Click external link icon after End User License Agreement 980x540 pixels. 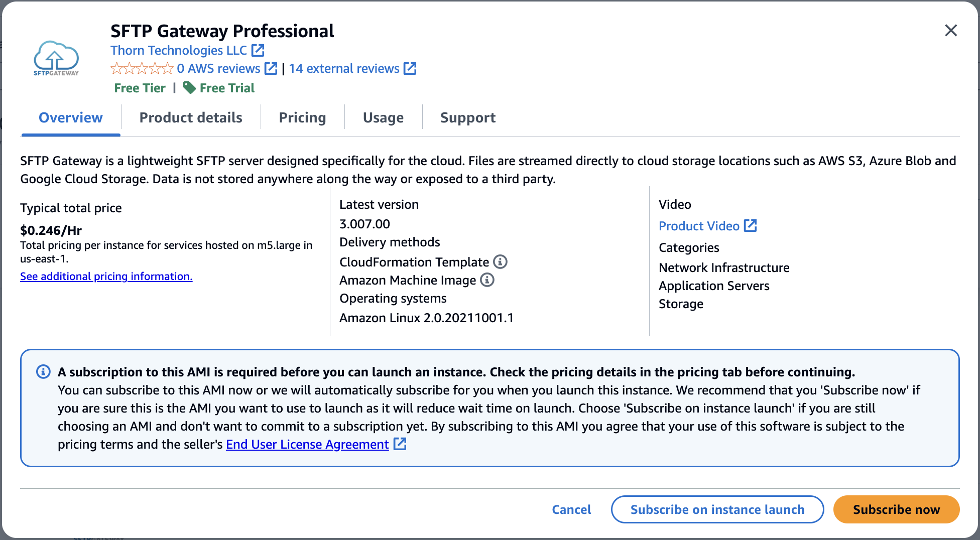[x=400, y=444]
